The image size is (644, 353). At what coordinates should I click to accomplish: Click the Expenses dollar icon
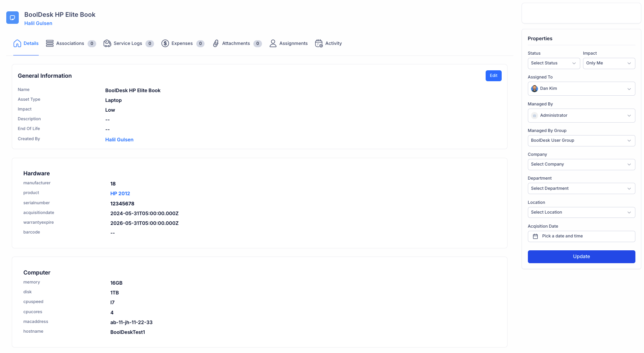tap(165, 43)
